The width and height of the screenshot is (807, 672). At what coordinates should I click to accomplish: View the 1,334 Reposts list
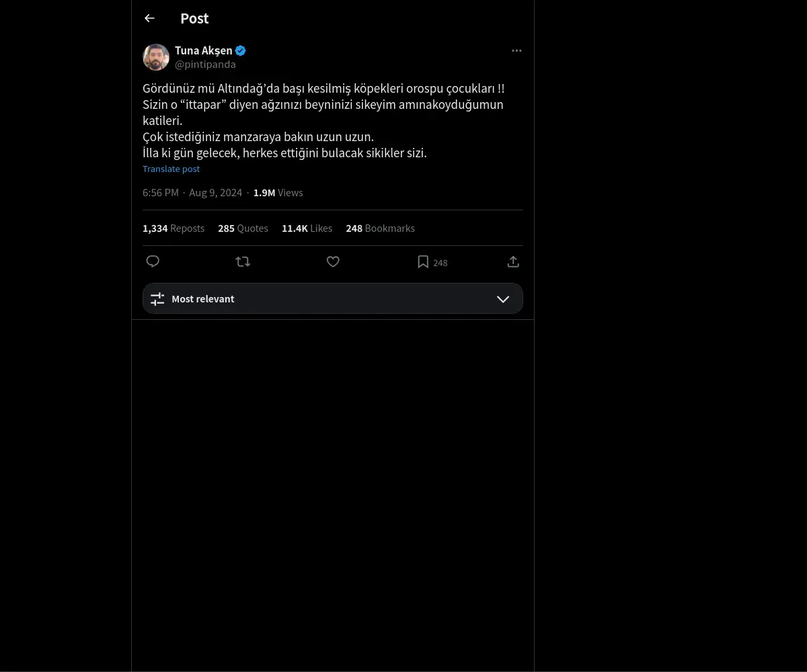(174, 228)
